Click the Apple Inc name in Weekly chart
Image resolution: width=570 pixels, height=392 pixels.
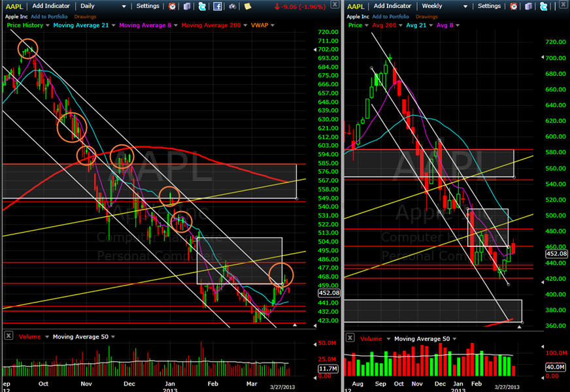[x=358, y=17]
